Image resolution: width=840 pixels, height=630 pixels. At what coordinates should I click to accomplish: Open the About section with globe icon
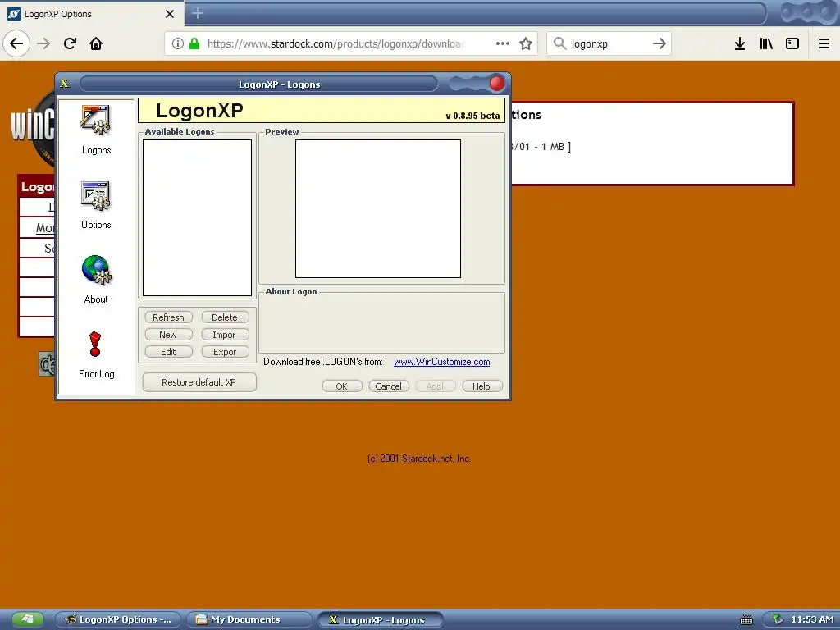97,280
